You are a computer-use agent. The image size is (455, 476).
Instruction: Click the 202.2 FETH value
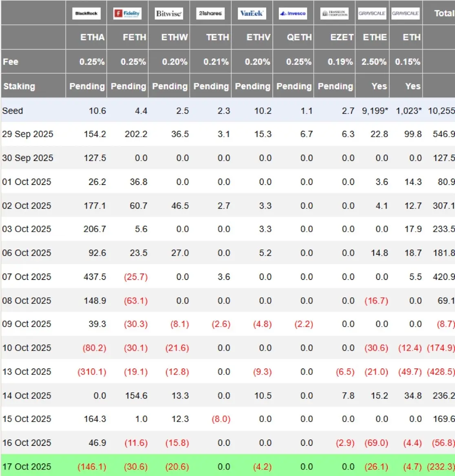point(136,134)
